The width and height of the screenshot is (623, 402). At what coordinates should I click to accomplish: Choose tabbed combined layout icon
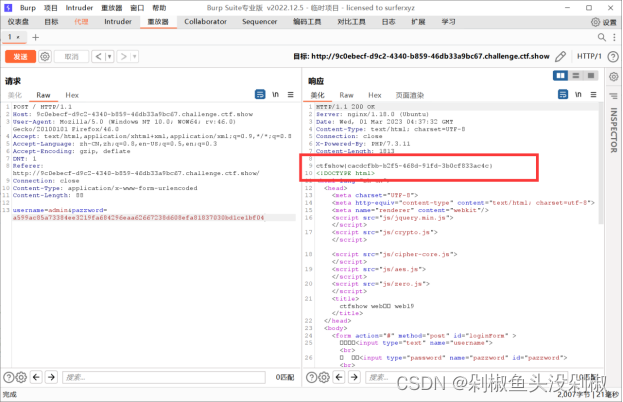click(x=591, y=75)
